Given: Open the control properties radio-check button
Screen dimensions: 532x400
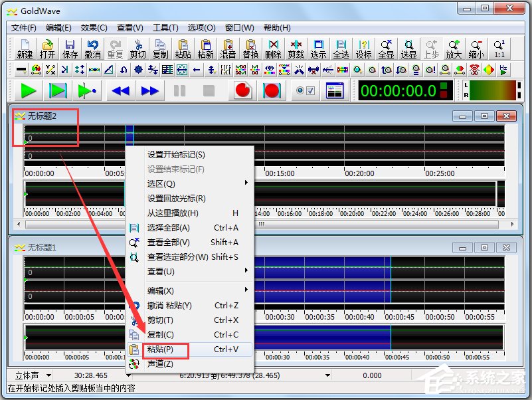Looking at the screenshot, I should click(x=305, y=90).
